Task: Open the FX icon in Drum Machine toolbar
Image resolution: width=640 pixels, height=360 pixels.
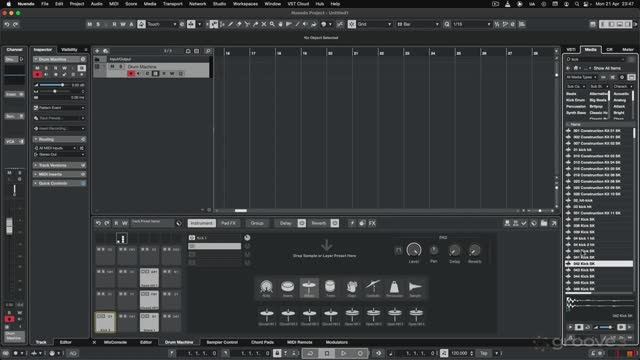Action: (x=372, y=223)
